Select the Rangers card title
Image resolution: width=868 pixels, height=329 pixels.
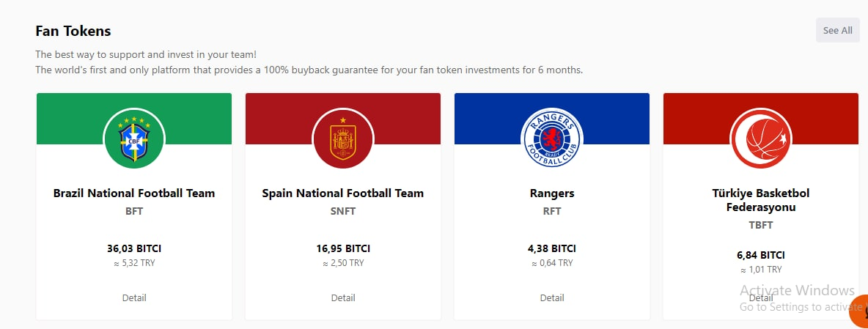click(552, 193)
